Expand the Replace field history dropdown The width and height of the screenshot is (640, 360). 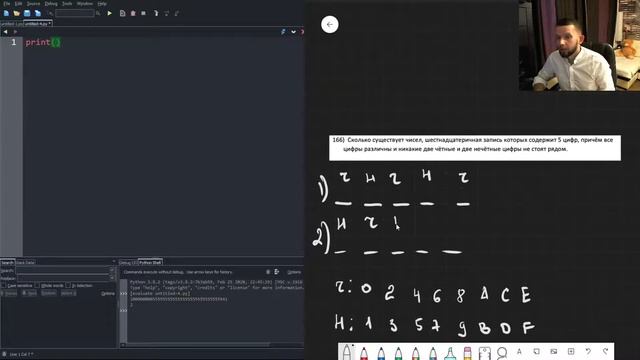[112, 278]
